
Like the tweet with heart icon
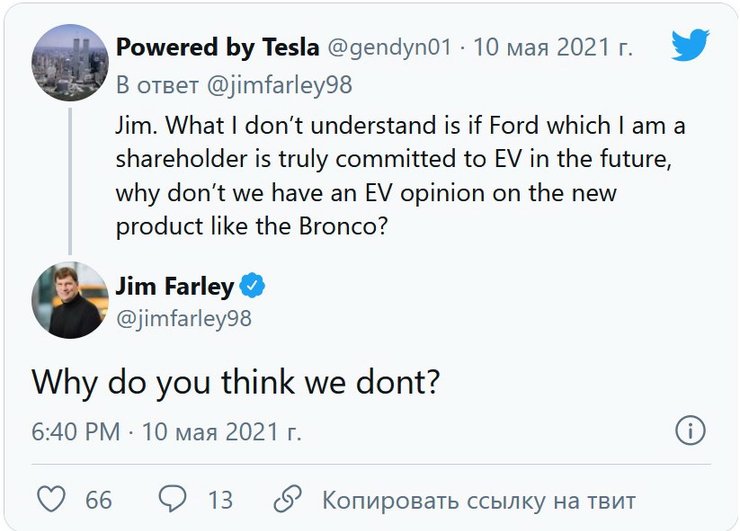50,499
